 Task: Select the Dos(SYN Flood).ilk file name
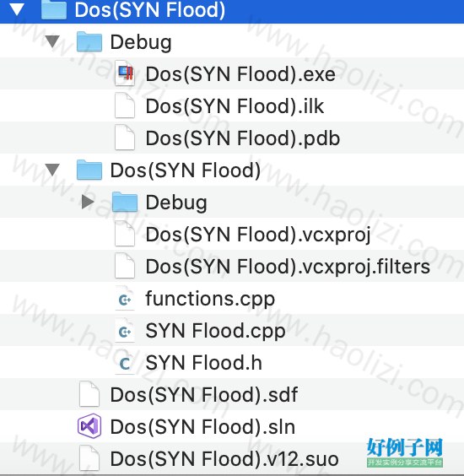(235, 106)
